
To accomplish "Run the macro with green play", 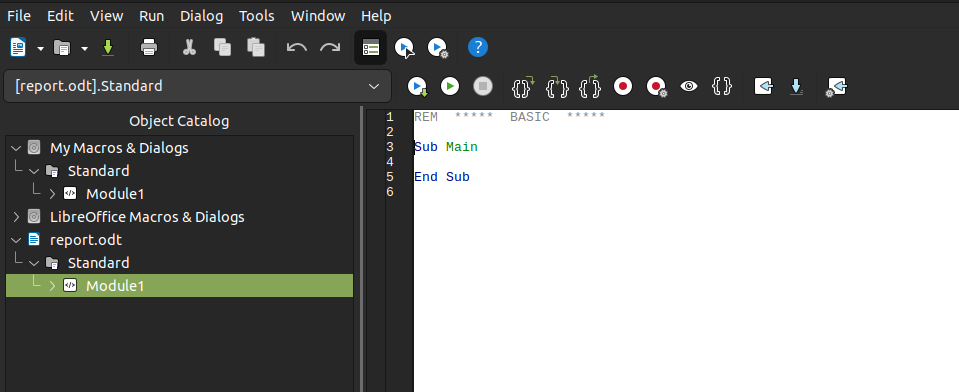I will pos(450,86).
